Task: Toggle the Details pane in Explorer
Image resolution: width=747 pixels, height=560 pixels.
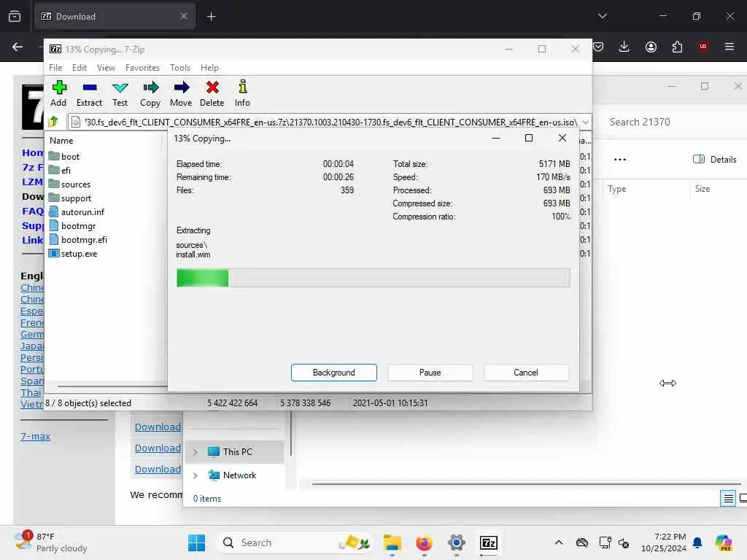Action: pos(715,159)
